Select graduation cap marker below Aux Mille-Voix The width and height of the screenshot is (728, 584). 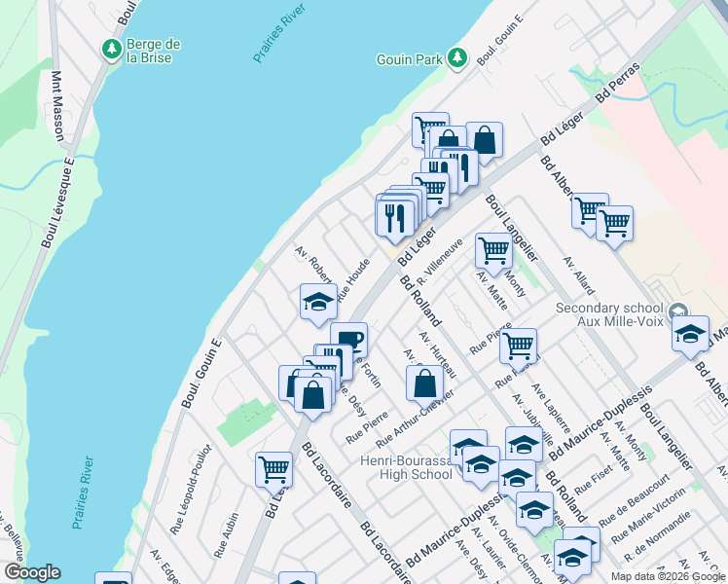point(690,336)
